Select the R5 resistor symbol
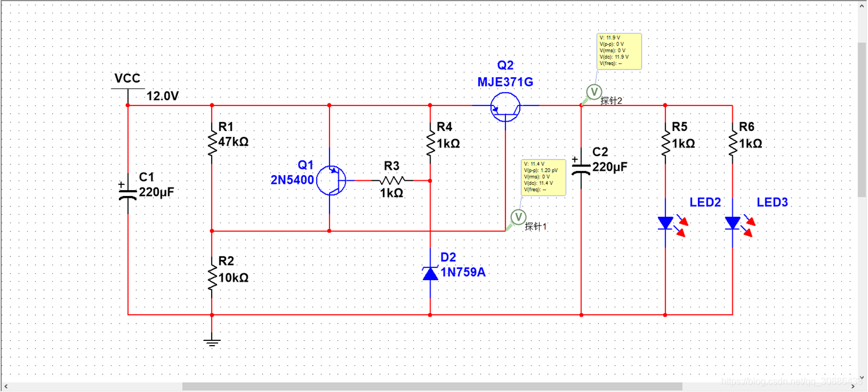This screenshot has height=392, width=868. (666, 143)
